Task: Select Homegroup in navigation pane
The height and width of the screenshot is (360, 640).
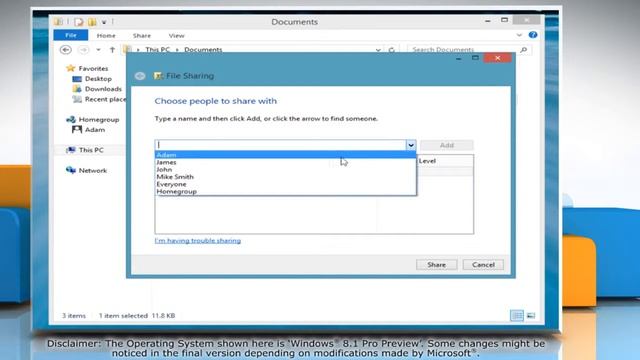Action: pyautogui.click(x=98, y=119)
